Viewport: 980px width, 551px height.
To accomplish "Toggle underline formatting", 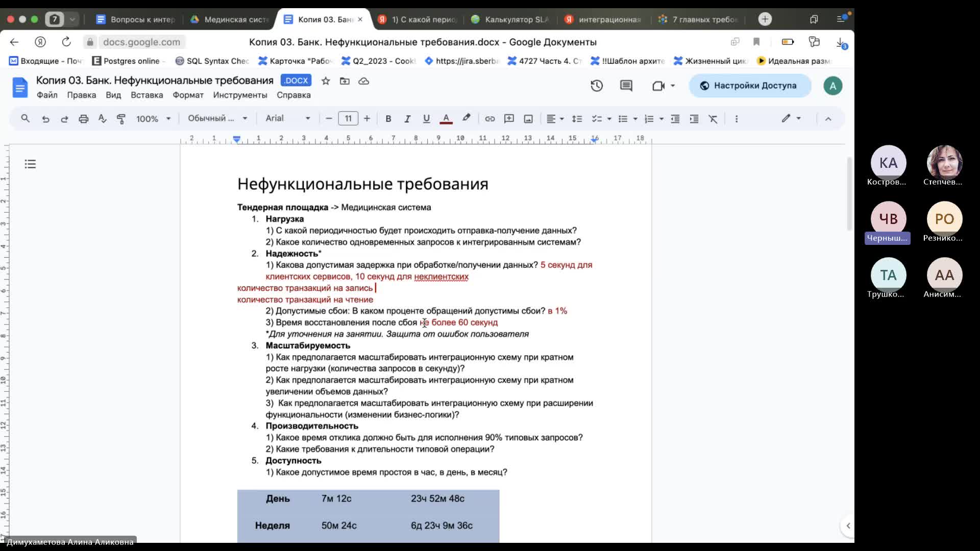I will coord(426,119).
